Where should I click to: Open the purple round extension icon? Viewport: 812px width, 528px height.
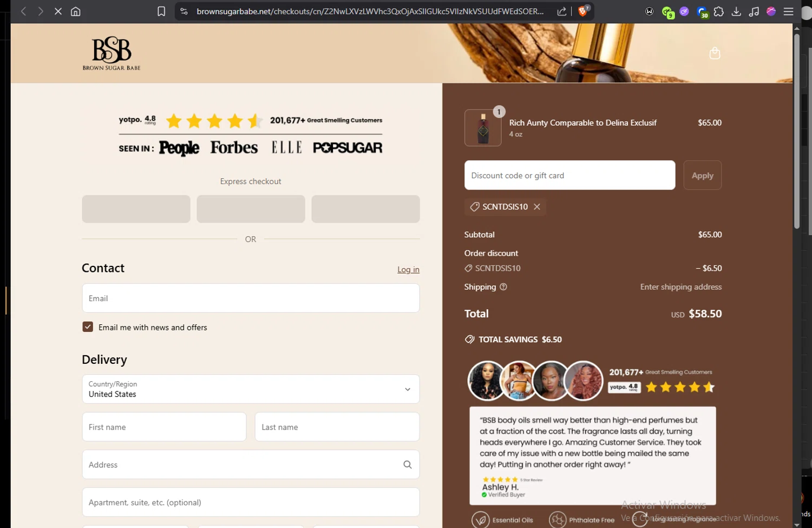tap(684, 11)
